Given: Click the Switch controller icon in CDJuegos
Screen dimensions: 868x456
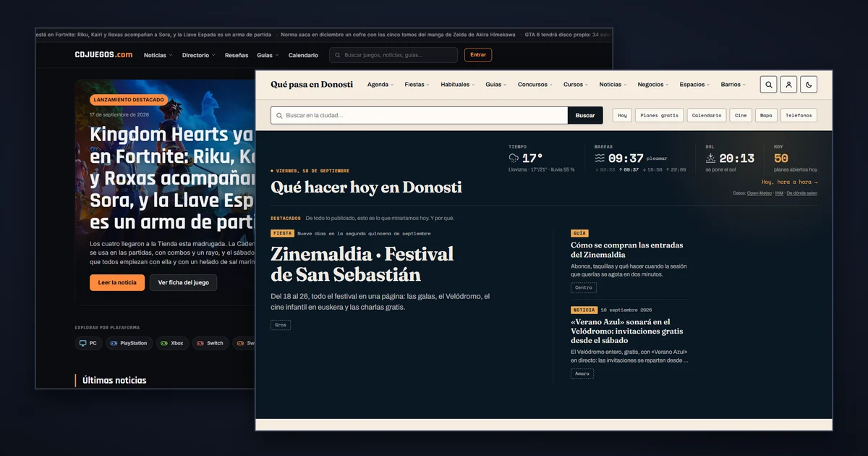Looking at the screenshot, I should pyautogui.click(x=200, y=343).
